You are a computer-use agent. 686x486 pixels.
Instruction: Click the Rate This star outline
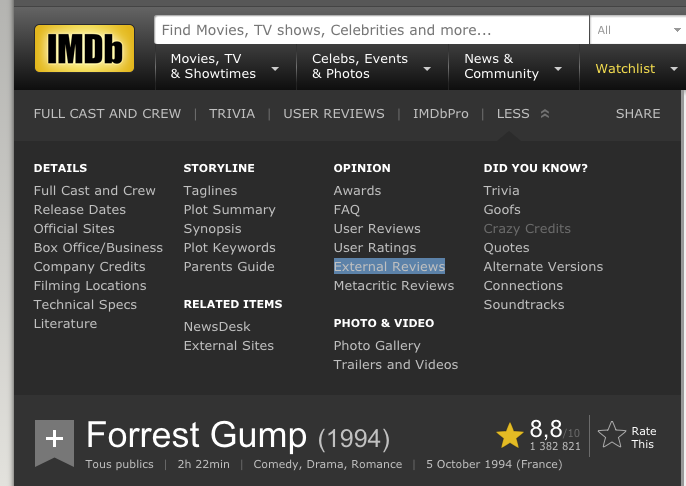tap(612, 435)
